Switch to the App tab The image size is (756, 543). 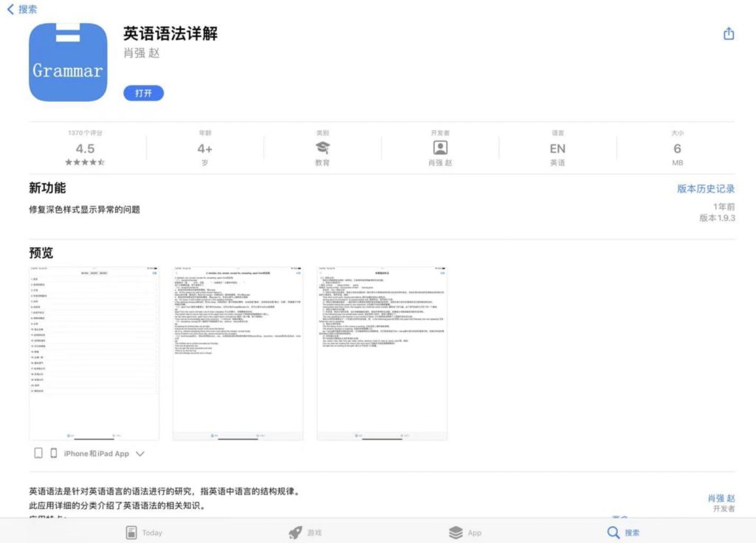pos(465,532)
